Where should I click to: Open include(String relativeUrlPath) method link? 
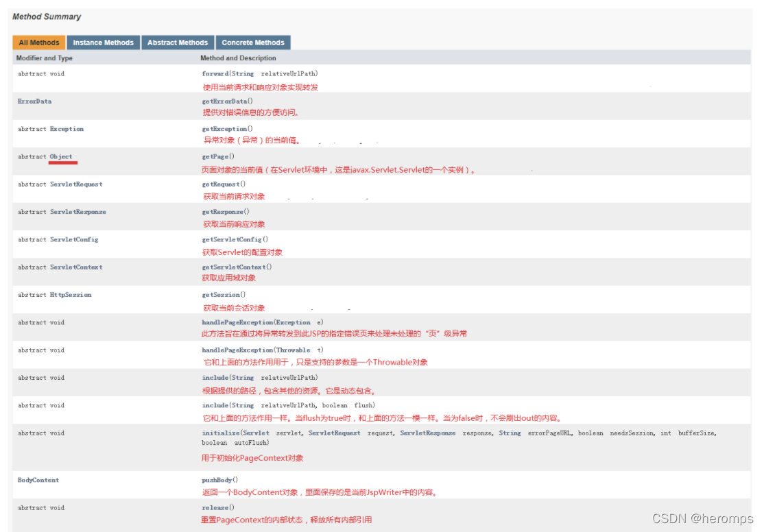coord(215,378)
